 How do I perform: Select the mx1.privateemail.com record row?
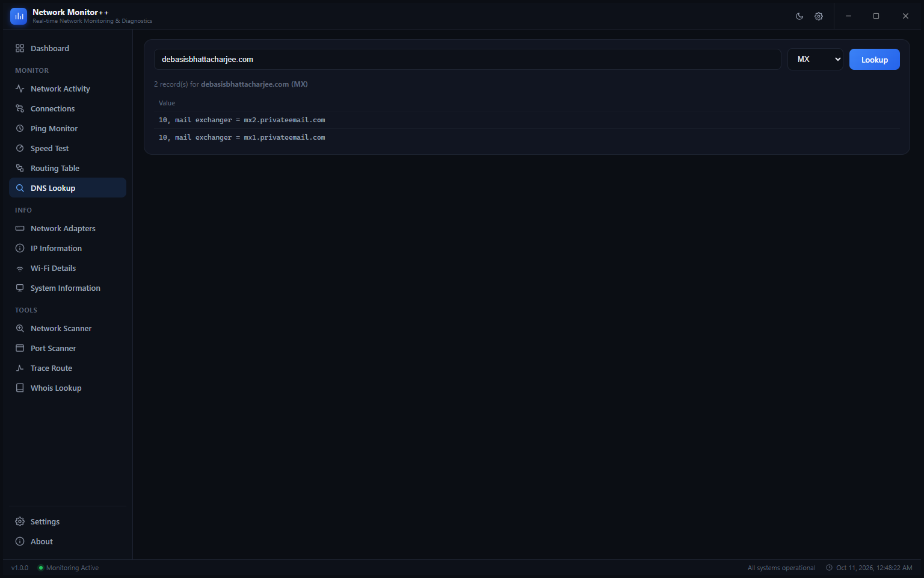tap(527, 137)
